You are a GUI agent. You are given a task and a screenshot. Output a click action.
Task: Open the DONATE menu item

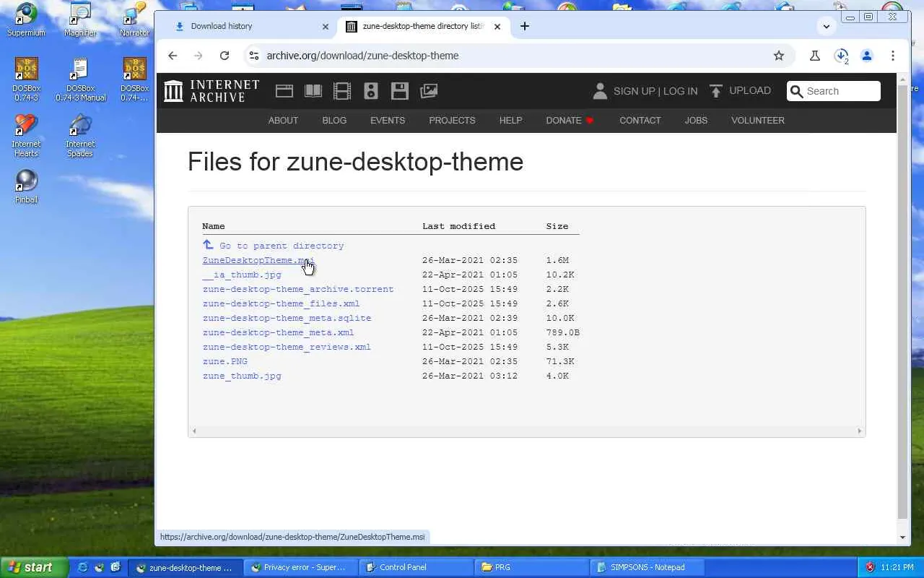570,121
